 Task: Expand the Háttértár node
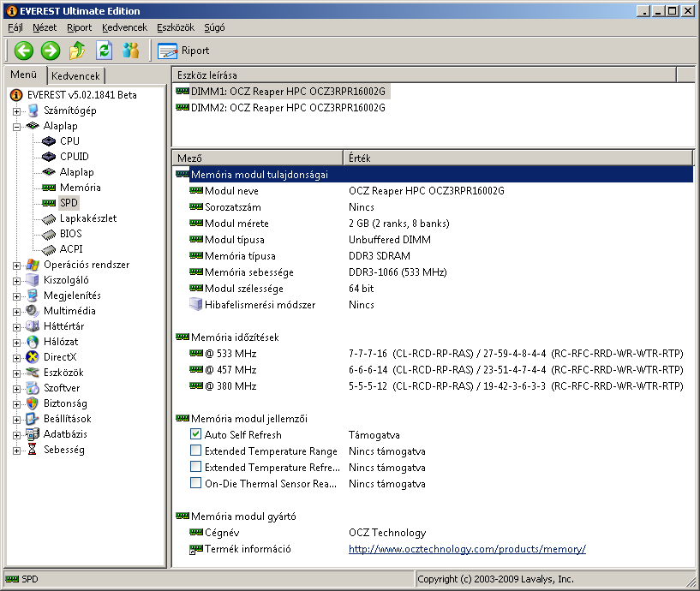[16, 328]
